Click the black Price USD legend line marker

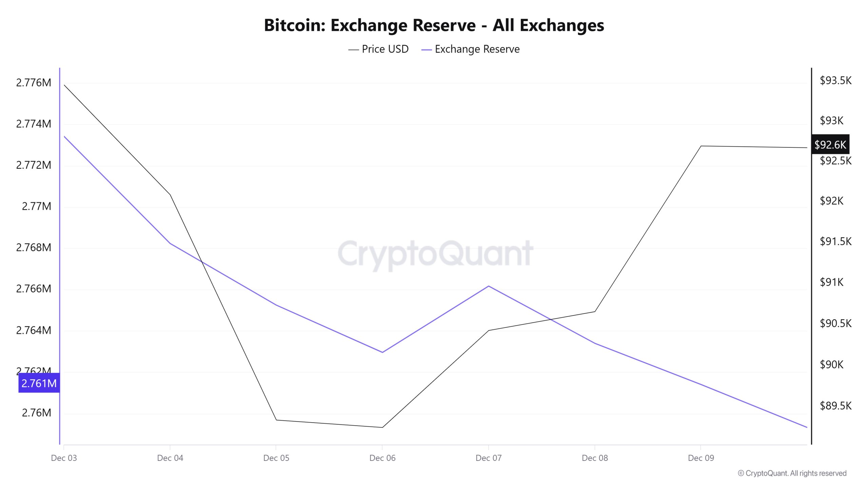[353, 50]
